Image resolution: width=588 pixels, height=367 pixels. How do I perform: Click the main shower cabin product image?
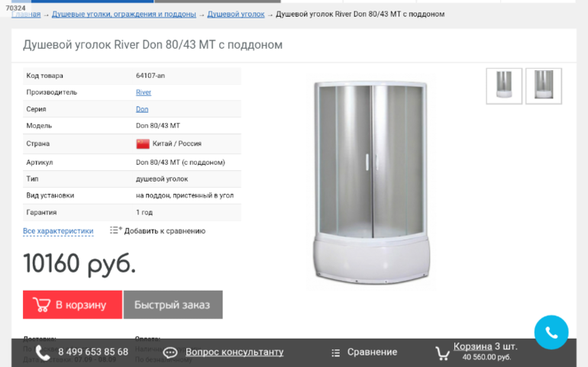pyautogui.click(x=371, y=182)
